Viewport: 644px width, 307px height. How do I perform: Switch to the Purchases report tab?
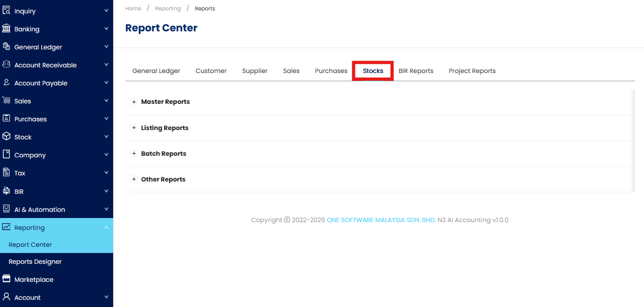click(331, 71)
